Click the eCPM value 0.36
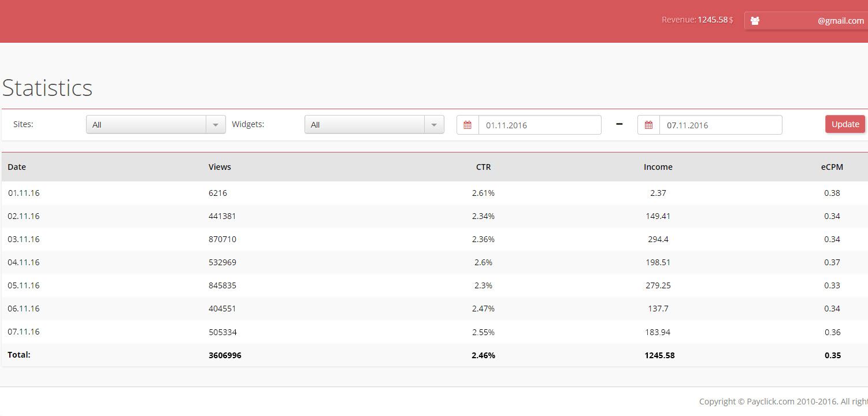This screenshot has height=416, width=868. pyautogui.click(x=832, y=332)
